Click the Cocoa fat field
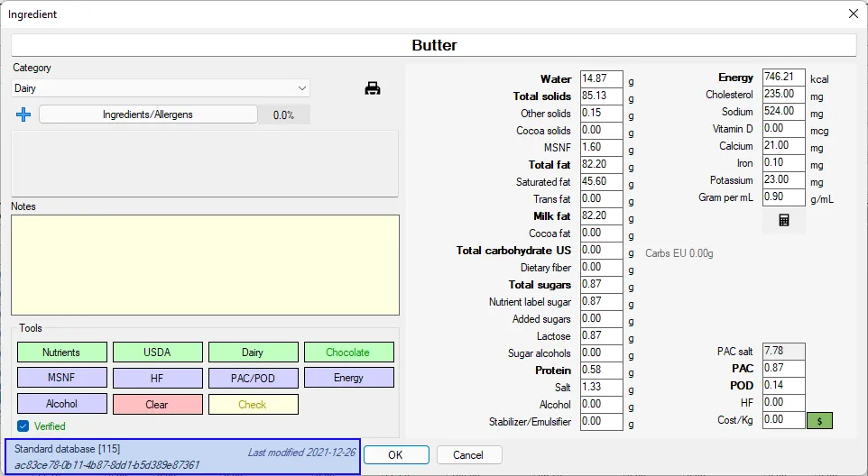Viewport: 868px width, 476px height. (601, 233)
